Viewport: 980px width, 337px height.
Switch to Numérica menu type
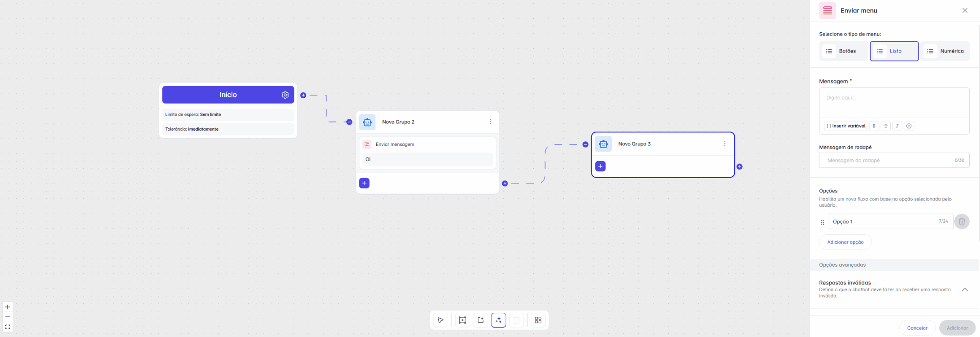click(945, 51)
